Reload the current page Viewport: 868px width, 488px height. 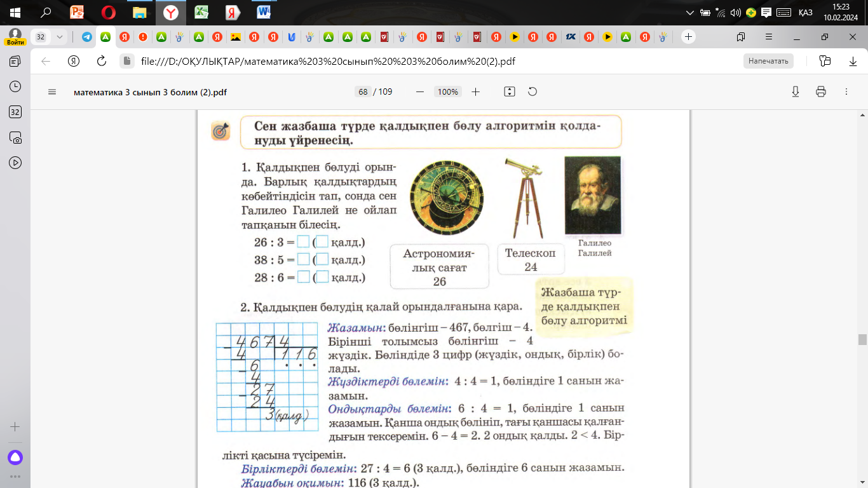[101, 61]
